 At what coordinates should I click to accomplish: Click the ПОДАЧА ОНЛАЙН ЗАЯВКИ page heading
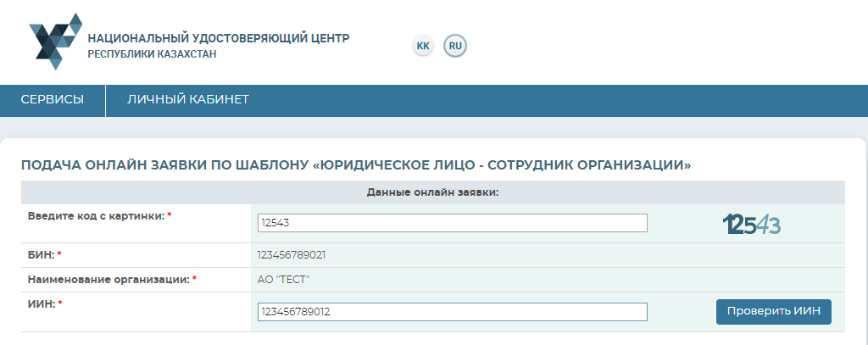[x=356, y=164]
